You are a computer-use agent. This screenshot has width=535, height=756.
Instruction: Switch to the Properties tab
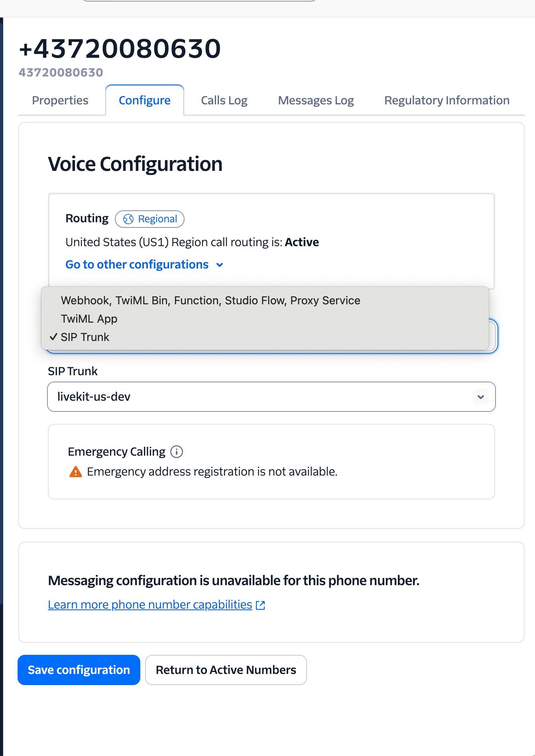[60, 100]
